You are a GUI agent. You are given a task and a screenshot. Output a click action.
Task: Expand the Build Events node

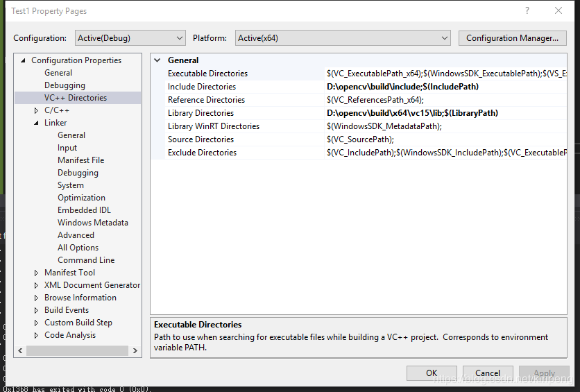37,310
